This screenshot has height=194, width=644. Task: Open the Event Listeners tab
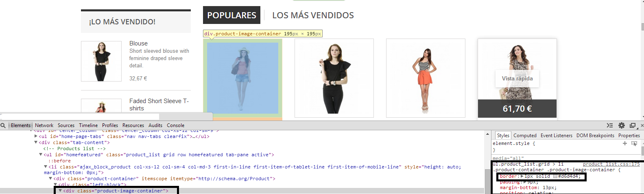coord(556,136)
